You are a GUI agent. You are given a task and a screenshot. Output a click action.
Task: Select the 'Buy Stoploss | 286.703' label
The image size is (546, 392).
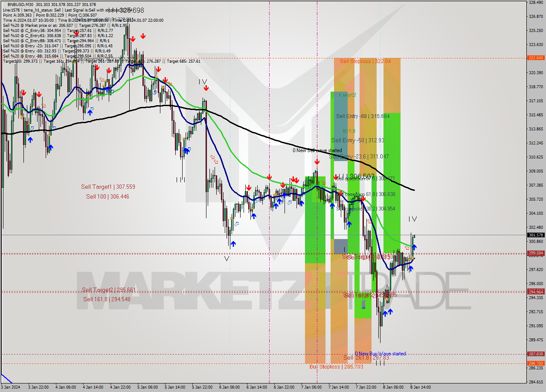pyautogui.click(x=337, y=367)
